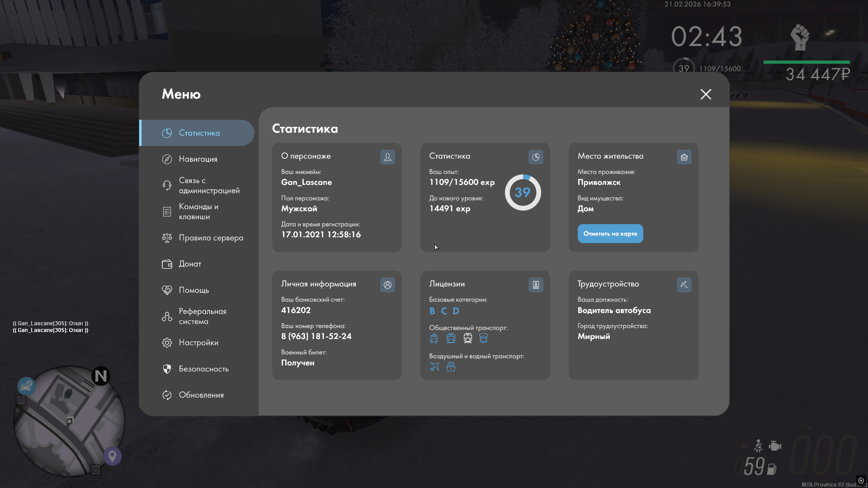Click the pie chart icon in Статистика card
Screen dimensions: 868x488
[536, 157]
